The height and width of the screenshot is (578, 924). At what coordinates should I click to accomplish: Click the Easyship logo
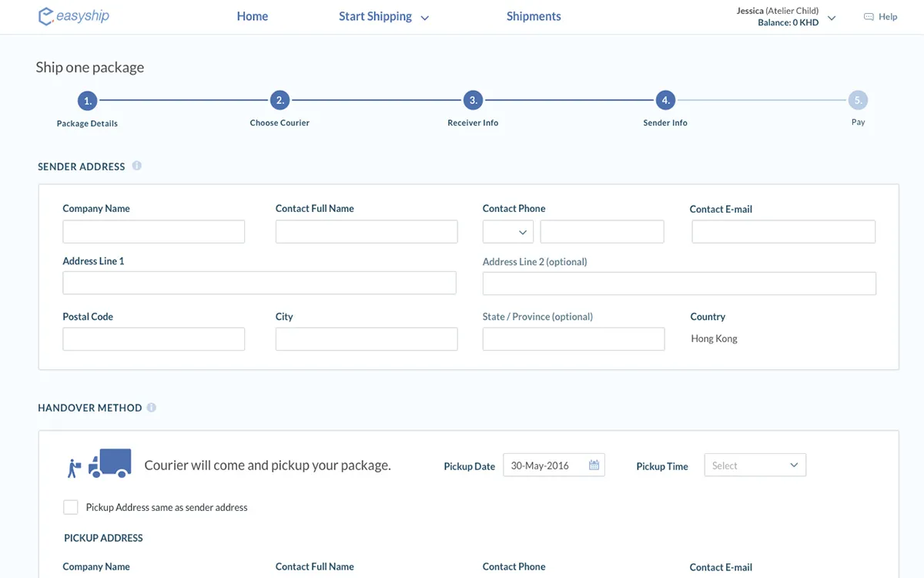pyautogui.click(x=74, y=16)
